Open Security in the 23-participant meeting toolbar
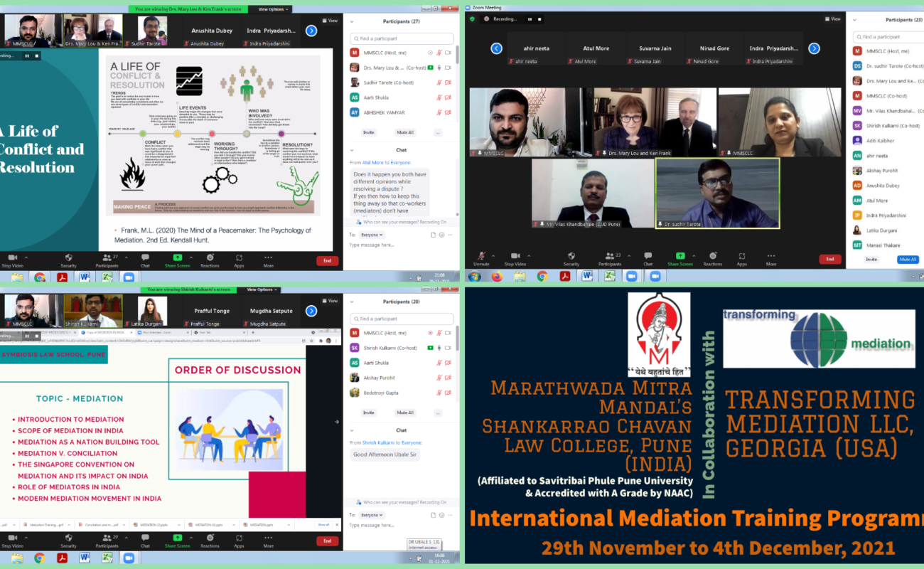 click(571, 257)
